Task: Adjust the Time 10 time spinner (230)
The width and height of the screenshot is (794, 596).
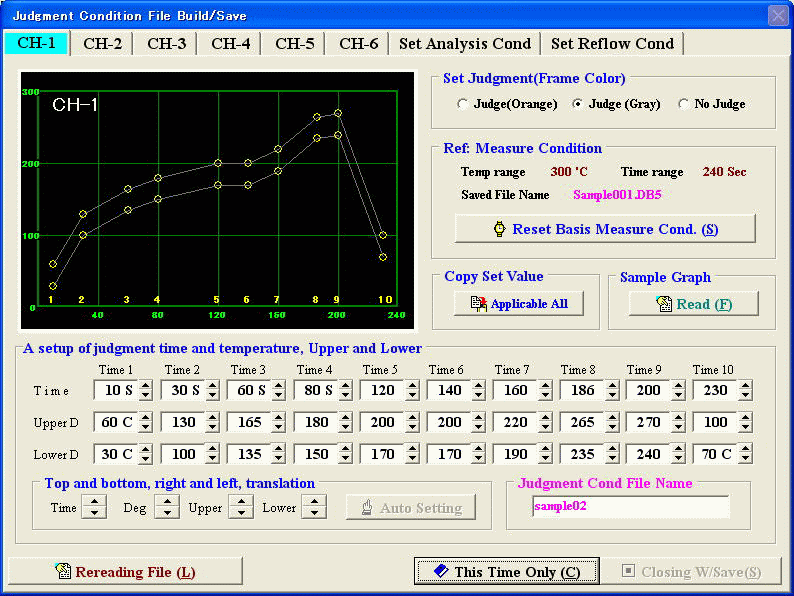Action: 745,390
